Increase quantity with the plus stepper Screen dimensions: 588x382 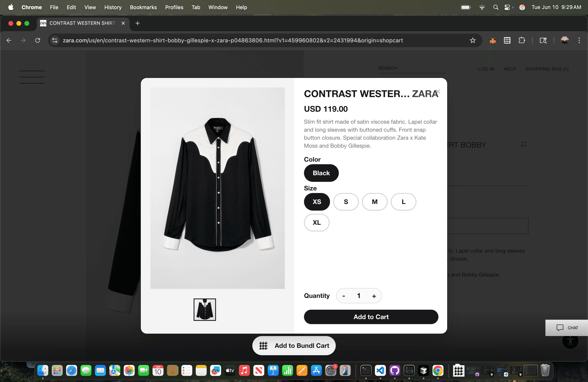click(374, 296)
